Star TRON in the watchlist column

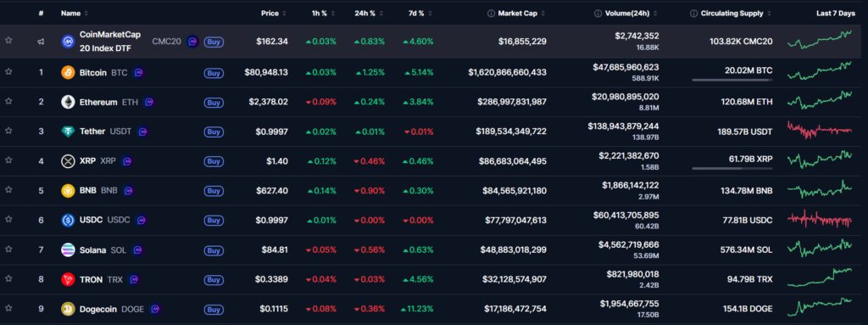tap(8, 279)
